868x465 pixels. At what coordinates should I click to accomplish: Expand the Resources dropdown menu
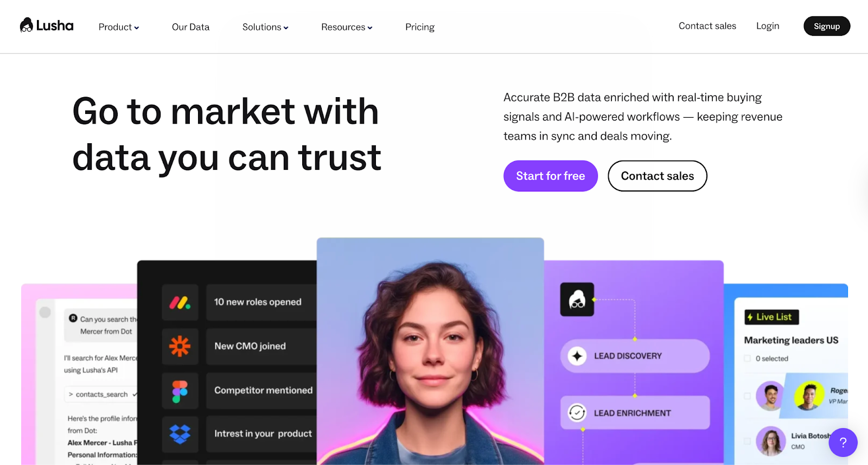[x=347, y=27]
